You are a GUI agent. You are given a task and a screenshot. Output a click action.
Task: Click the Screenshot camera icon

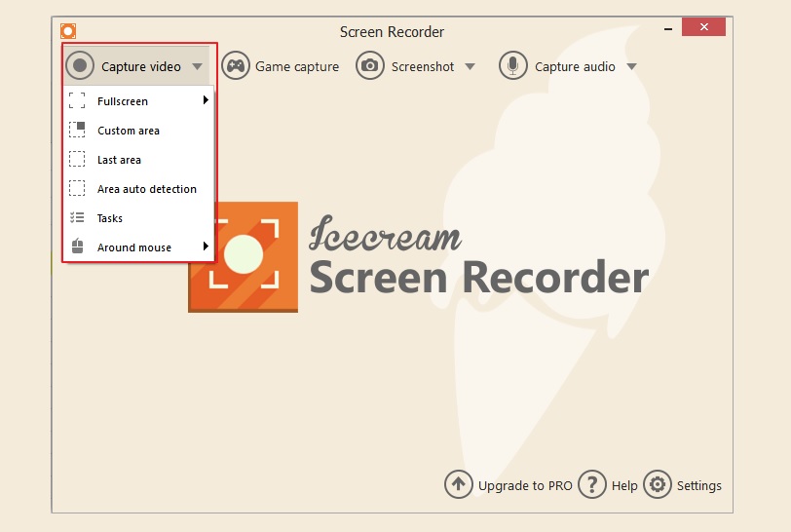pos(370,65)
